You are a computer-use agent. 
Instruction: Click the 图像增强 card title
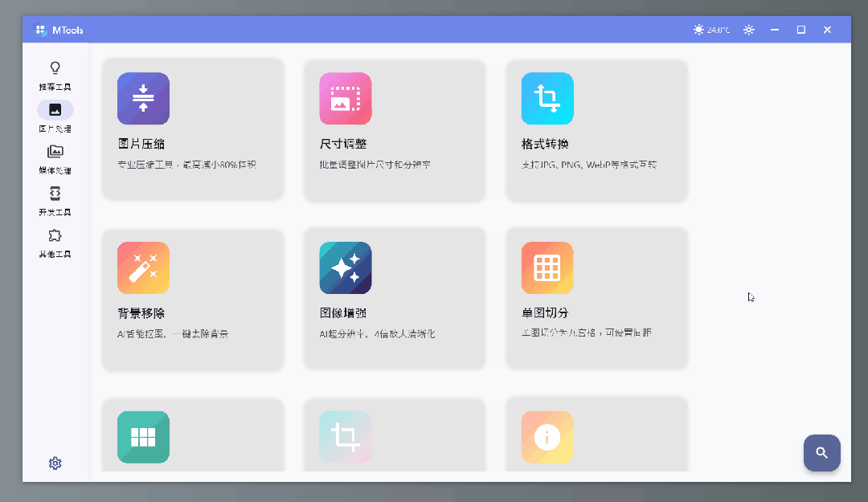[343, 313]
